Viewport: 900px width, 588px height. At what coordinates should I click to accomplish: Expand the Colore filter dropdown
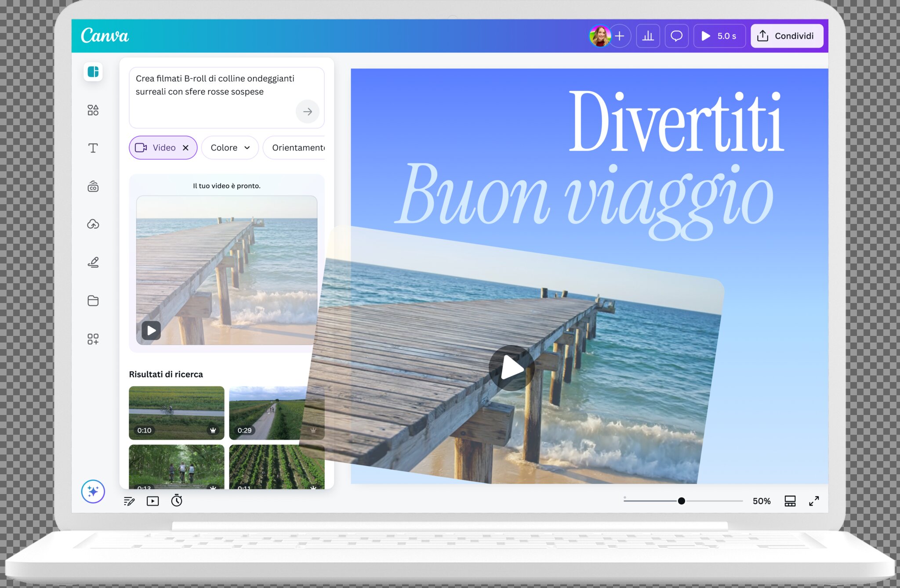point(229,148)
